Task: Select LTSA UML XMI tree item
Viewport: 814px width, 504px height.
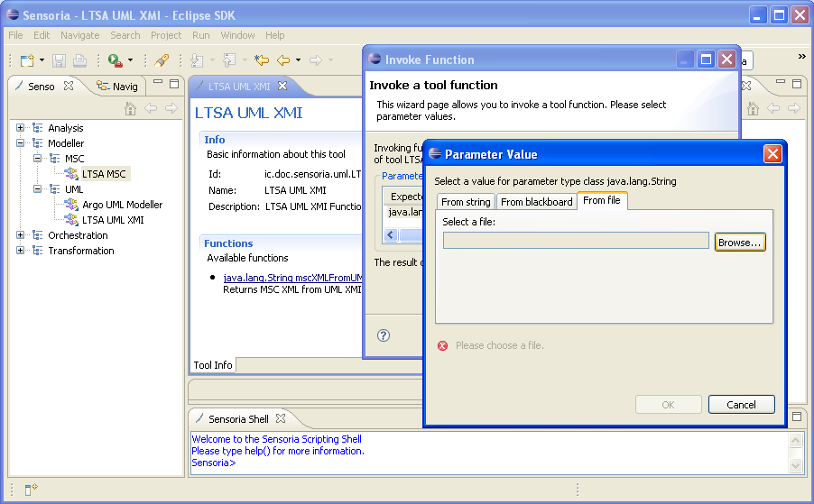Action: click(x=113, y=220)
